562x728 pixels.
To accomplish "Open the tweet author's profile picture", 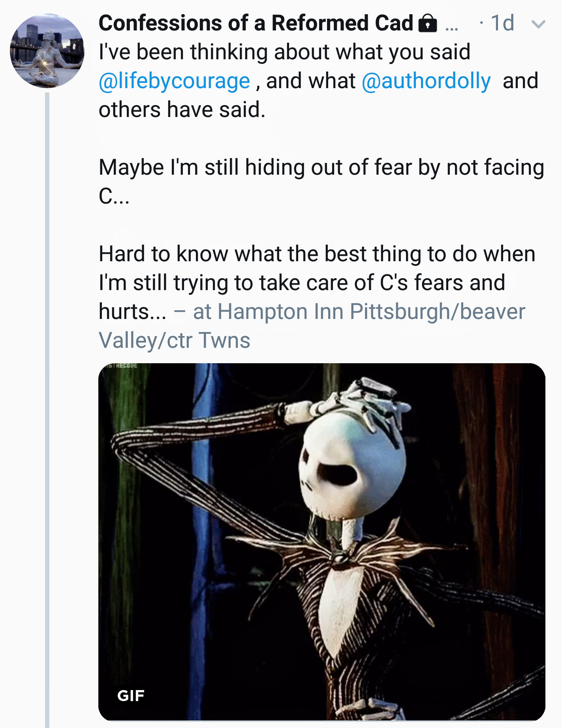I will click(x=47, y=50).
